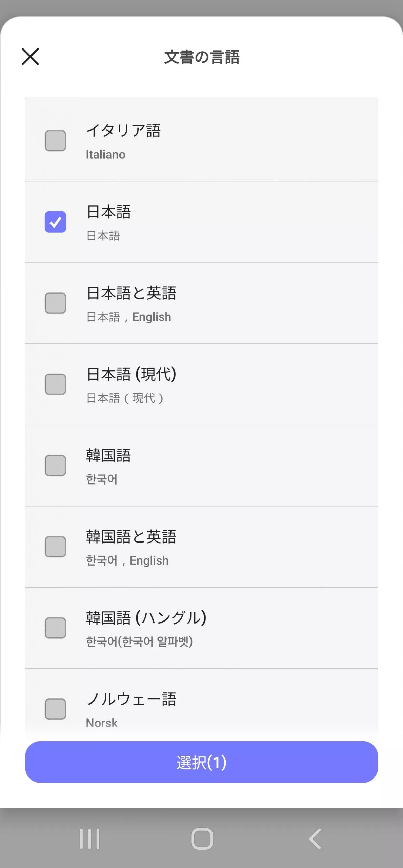The height and width of the screenshot is (868, 403).
Task: Select the 日本語 (現代) row label
Action: [132, 375]
